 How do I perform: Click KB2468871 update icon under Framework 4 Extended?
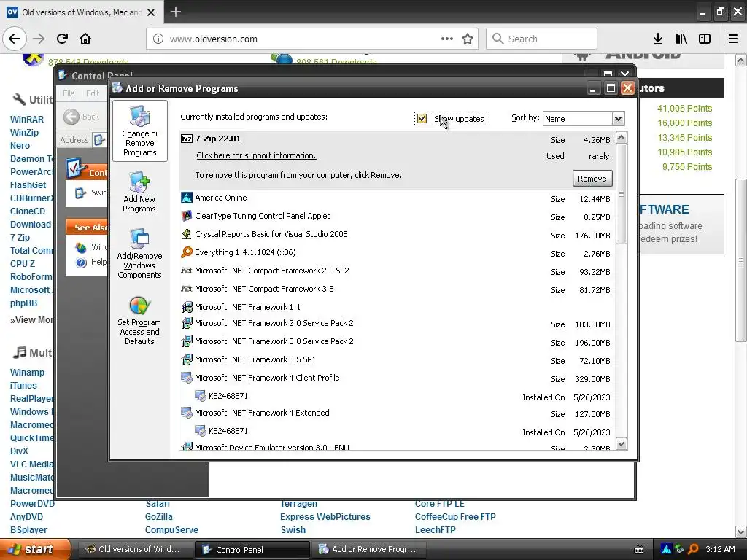coord(201,431)
